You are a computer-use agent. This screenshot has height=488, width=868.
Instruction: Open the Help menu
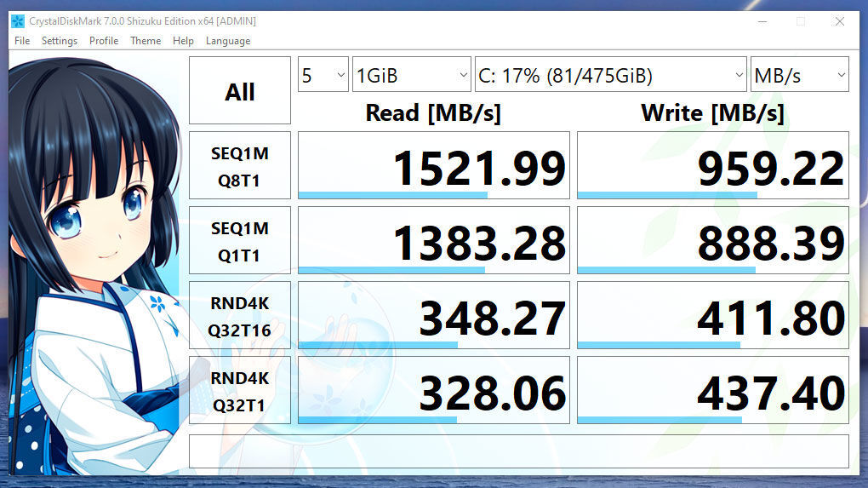tap(183, 41)
